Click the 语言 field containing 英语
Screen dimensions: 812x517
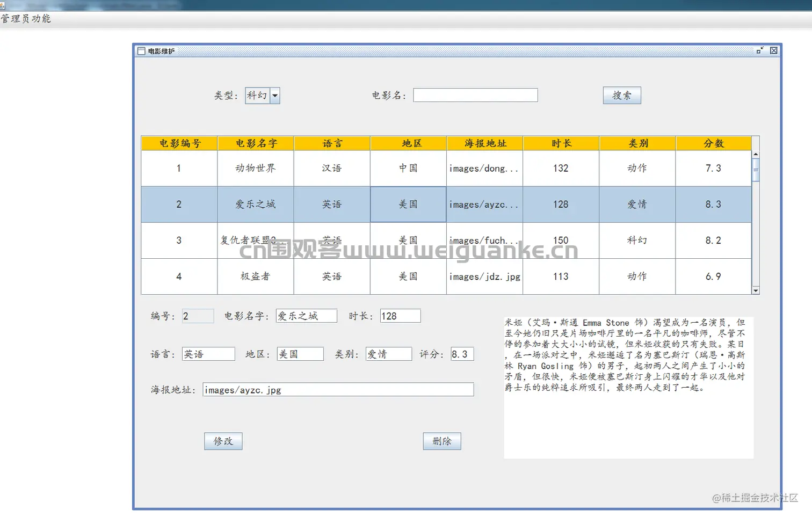click(208, 354)
